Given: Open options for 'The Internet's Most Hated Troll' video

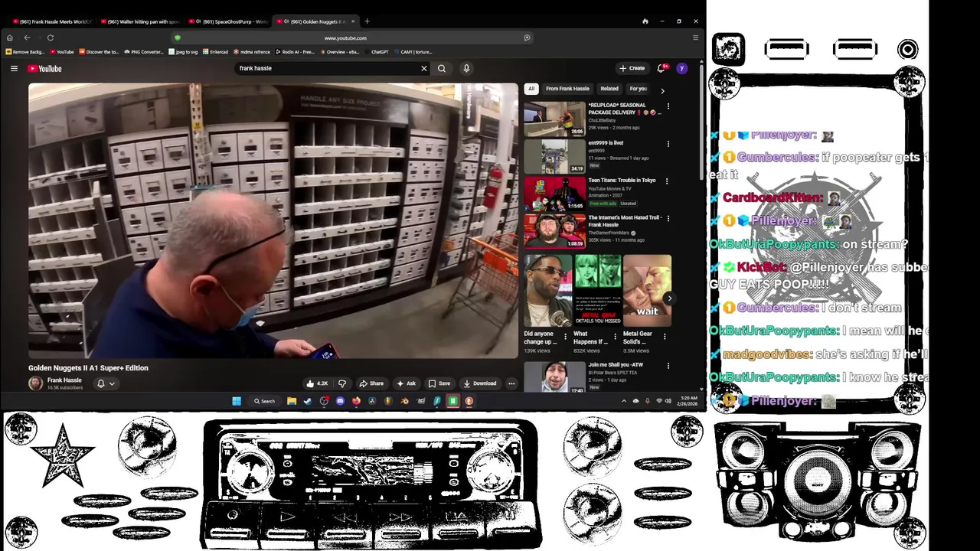Looking at the screenshot, I should point(668,219).
